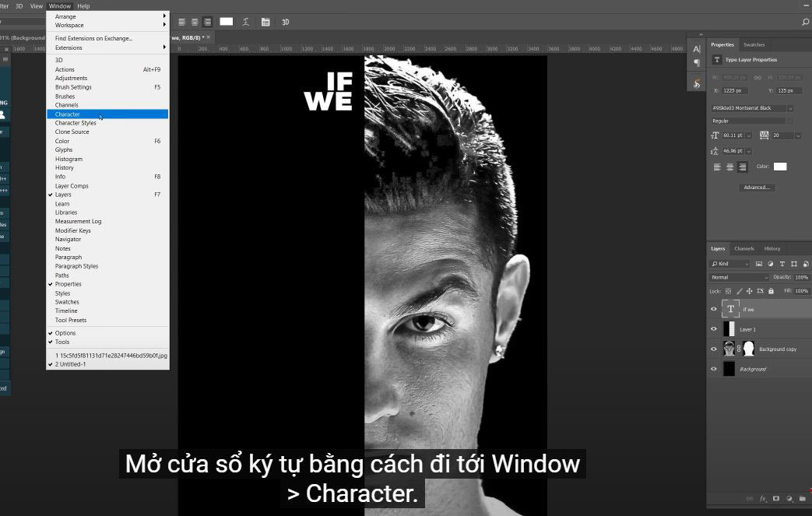Open the Normal blend mode dropdown

(x=739, y=277)
